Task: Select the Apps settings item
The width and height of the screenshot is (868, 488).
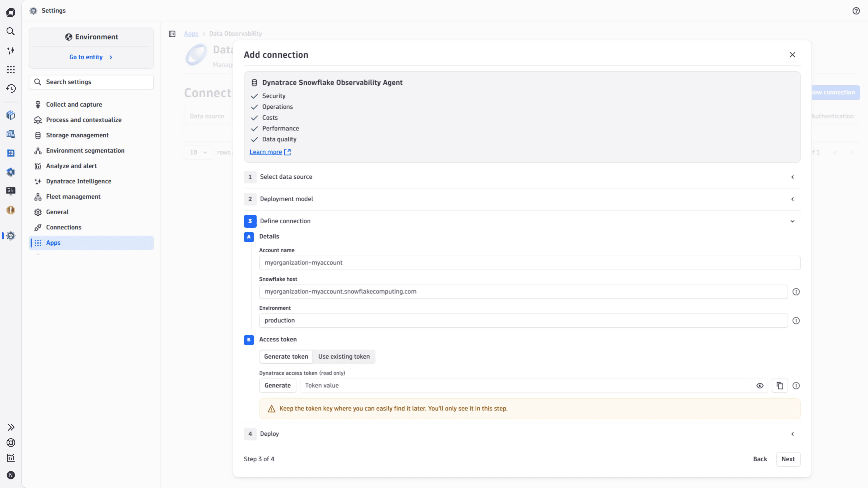Action: [91, 243]
